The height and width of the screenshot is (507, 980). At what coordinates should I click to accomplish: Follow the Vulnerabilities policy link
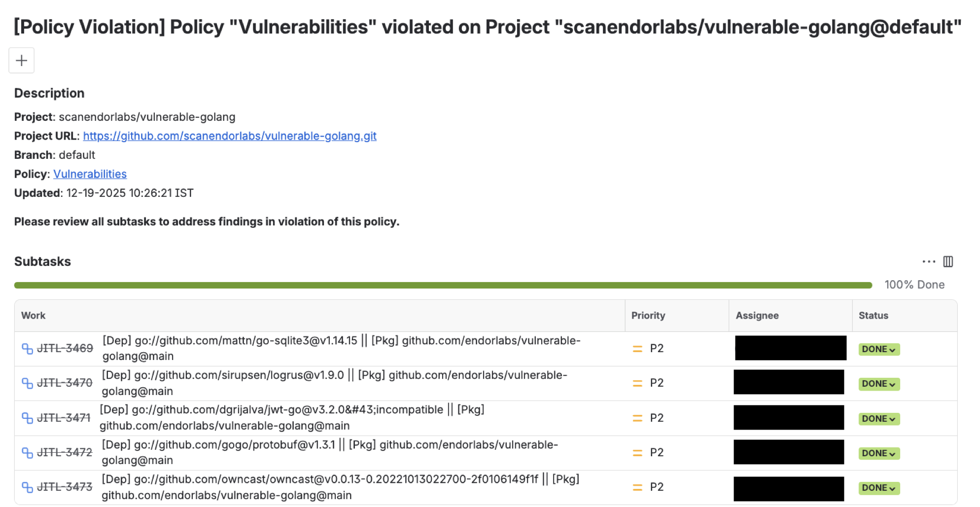click(90, 174)
